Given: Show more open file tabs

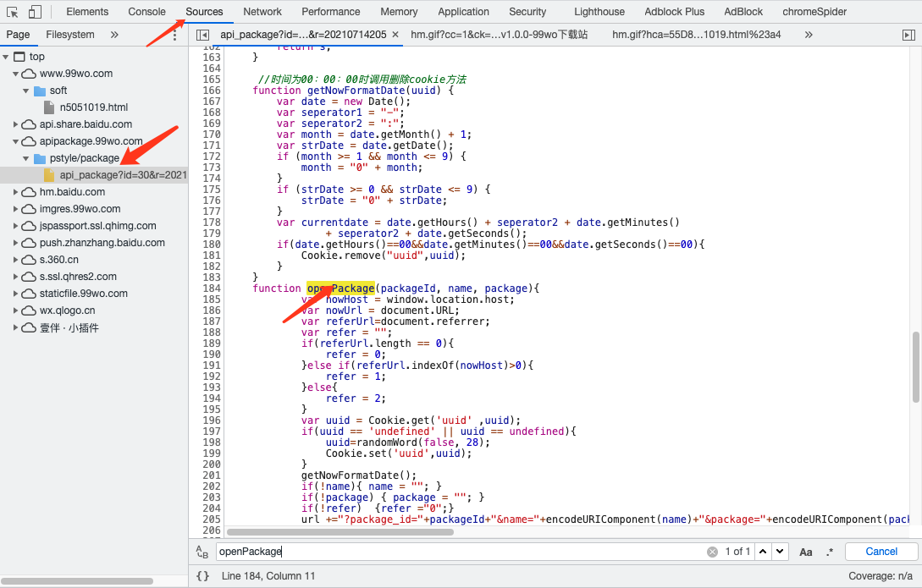Looking at the screenshot, I should pos(808,35).
